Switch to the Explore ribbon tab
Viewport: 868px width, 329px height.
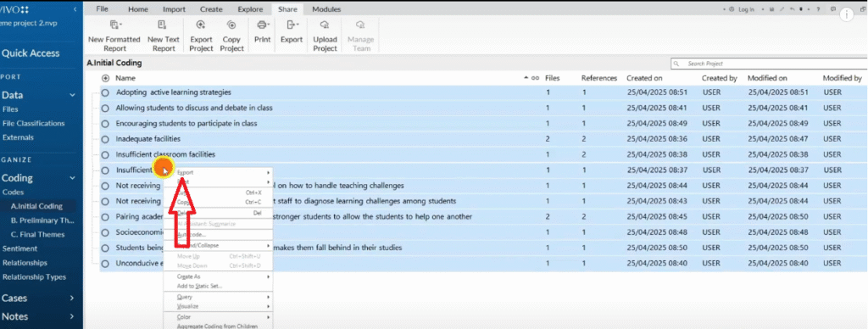click(250, 8)
